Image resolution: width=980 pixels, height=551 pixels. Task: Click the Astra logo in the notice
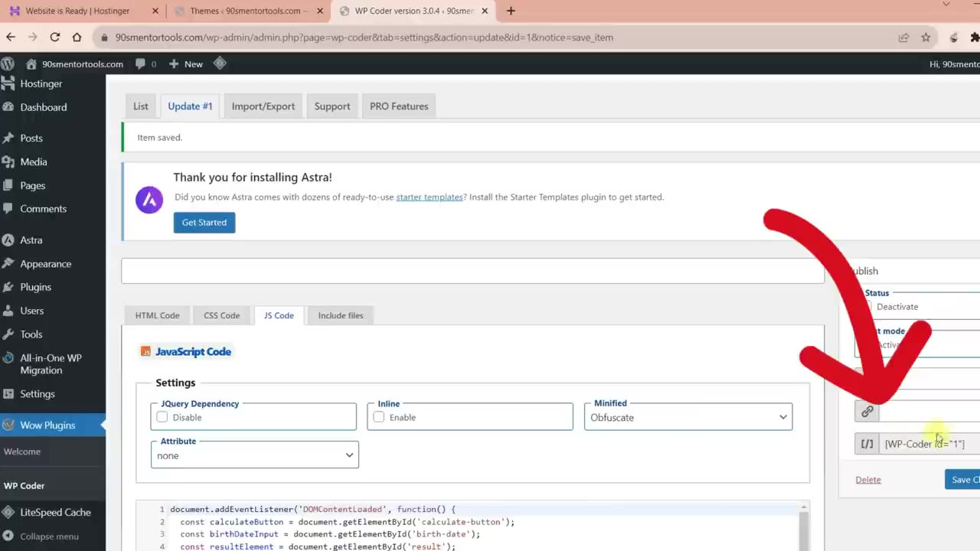[x=149, y=200]
